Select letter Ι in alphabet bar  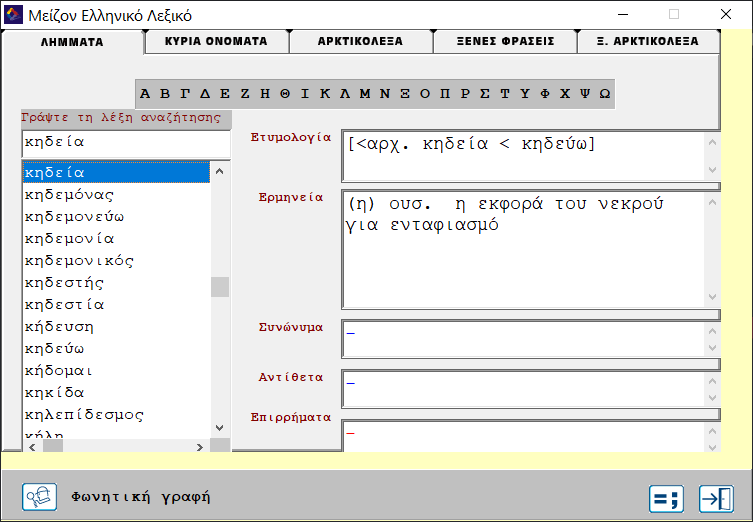point(305,94)
